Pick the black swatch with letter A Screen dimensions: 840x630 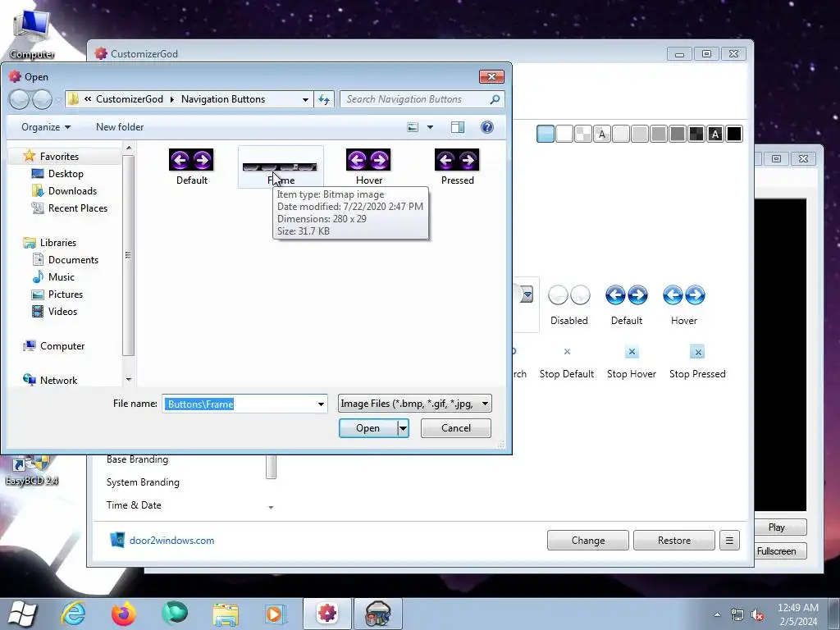[x=715, y=134]
